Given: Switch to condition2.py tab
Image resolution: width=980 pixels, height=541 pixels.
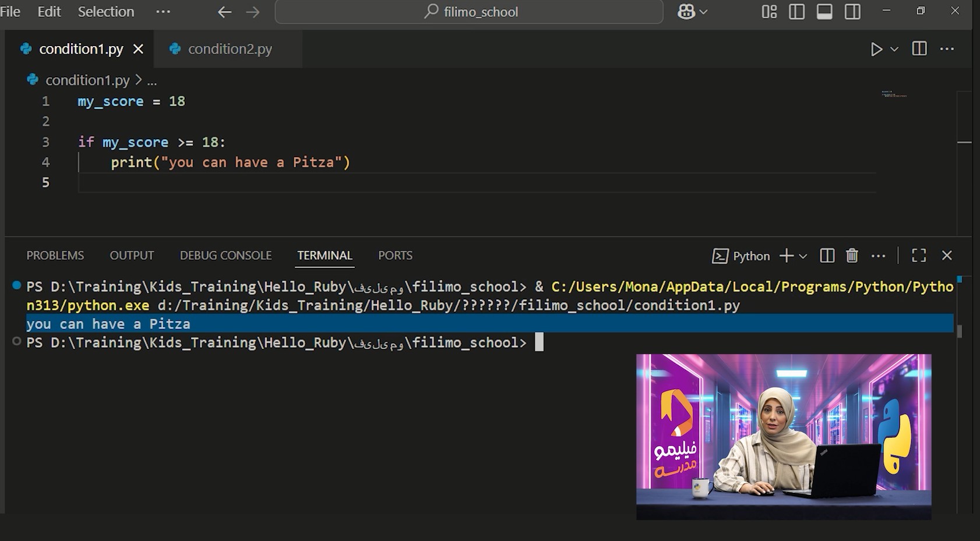Looking at the screenshot, I should (x=230, y=49).
